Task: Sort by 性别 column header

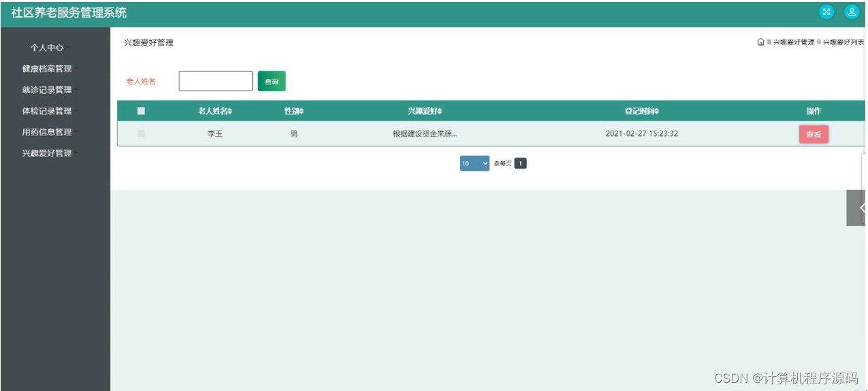Action: (294, 111)
